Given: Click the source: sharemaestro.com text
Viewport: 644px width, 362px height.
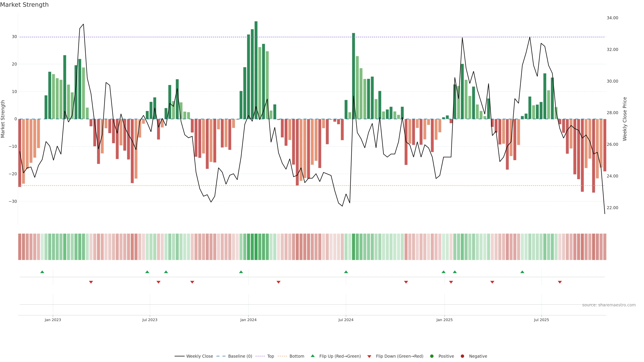Looking at the screenshot, I should point(609,305).
